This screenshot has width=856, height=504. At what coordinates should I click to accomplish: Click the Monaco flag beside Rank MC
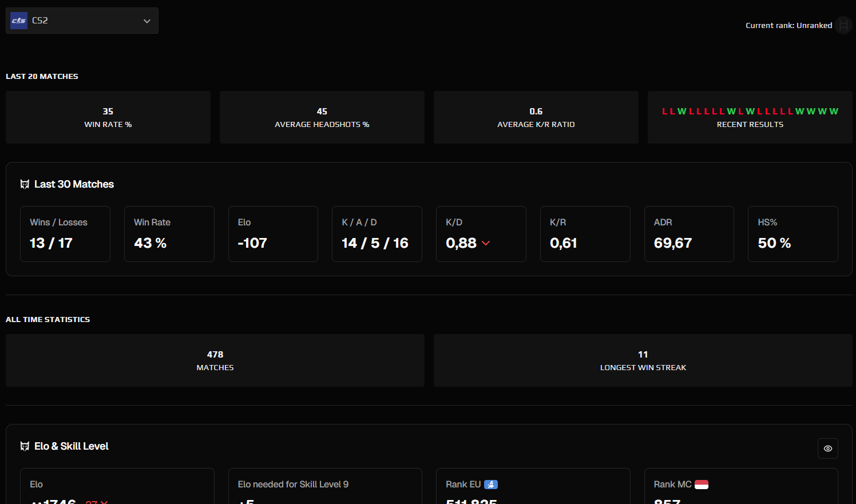click(x=702, y=484)
